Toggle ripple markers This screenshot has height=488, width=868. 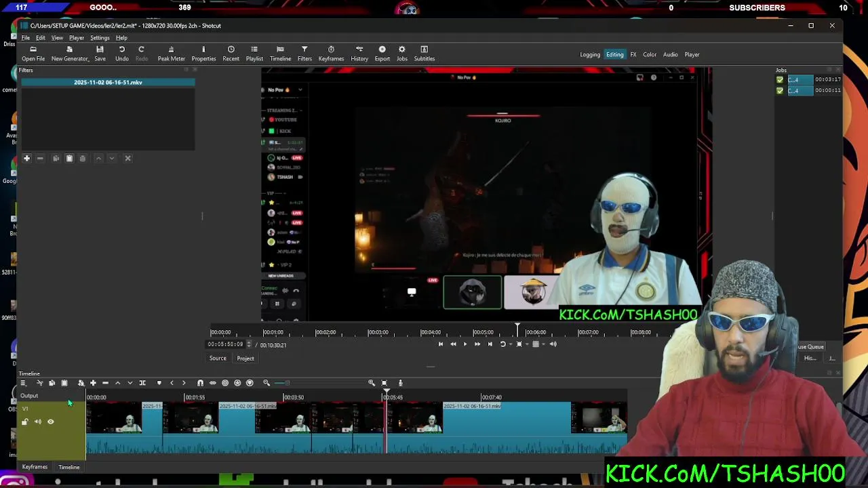point(250,383)
